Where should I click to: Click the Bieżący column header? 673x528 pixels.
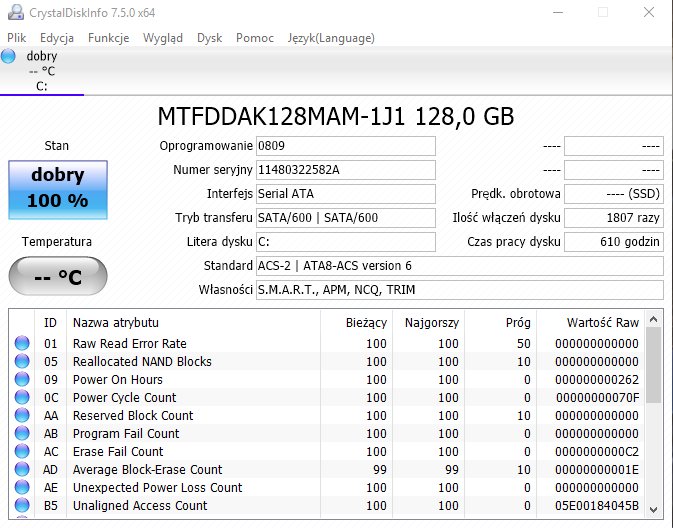point(356,322)
